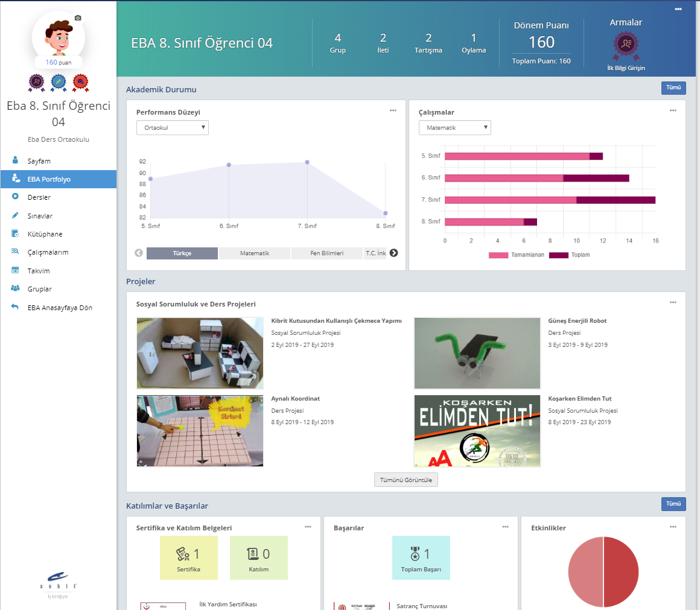Toggle the Tamamlanan legend swatch
The image size is (700, 610).
(498, 255)
